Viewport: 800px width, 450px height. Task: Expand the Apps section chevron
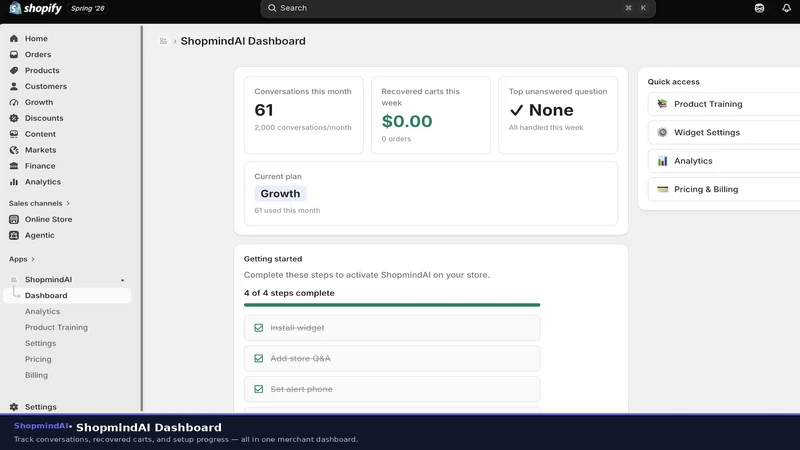tap(33, 259)
